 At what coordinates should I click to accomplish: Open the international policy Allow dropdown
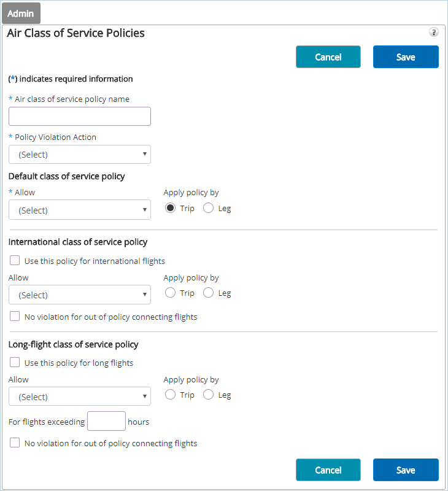click(80, 295)
